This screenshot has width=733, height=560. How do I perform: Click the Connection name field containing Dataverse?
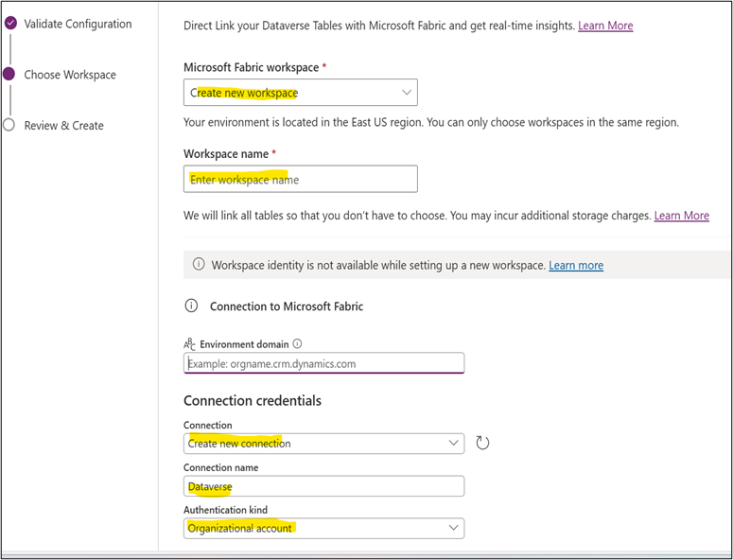point(323,486)
